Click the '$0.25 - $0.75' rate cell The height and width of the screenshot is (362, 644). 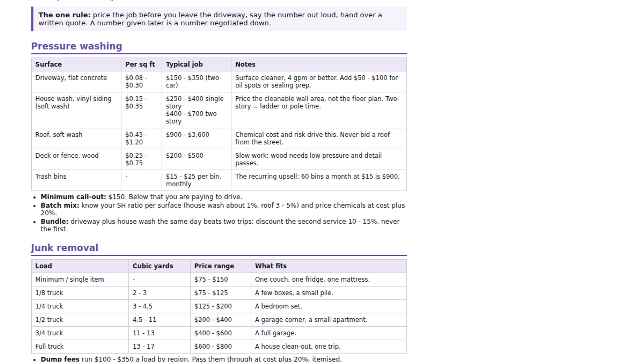141,159
